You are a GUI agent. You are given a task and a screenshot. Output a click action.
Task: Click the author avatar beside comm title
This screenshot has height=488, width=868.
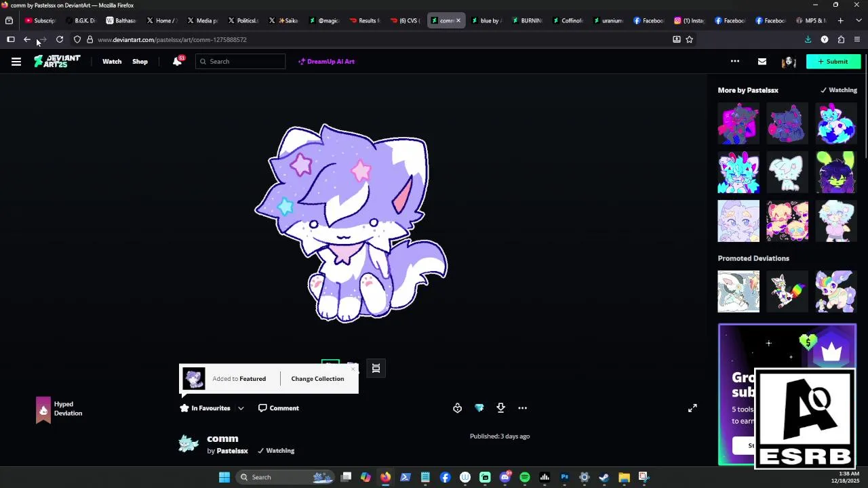click(189, 444)
